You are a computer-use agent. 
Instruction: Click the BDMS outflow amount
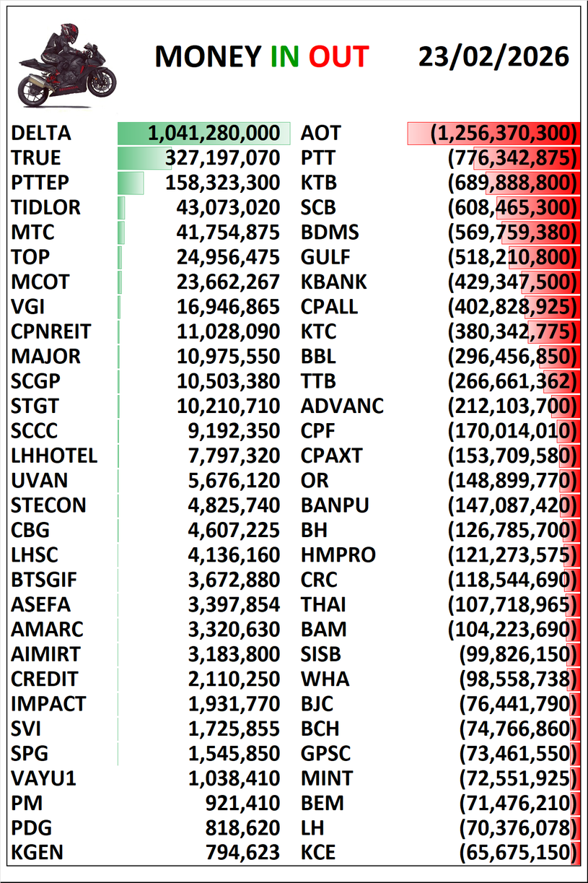pos(512,232)
